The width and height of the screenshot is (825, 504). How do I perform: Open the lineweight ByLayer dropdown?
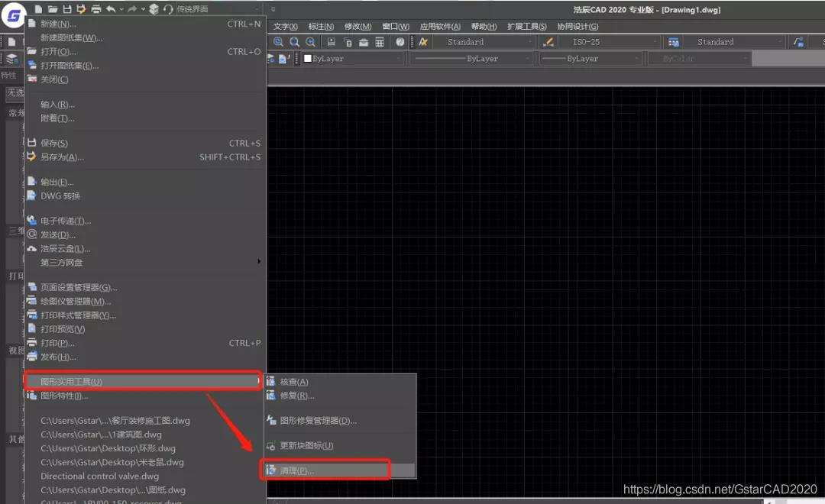(590, 58)
